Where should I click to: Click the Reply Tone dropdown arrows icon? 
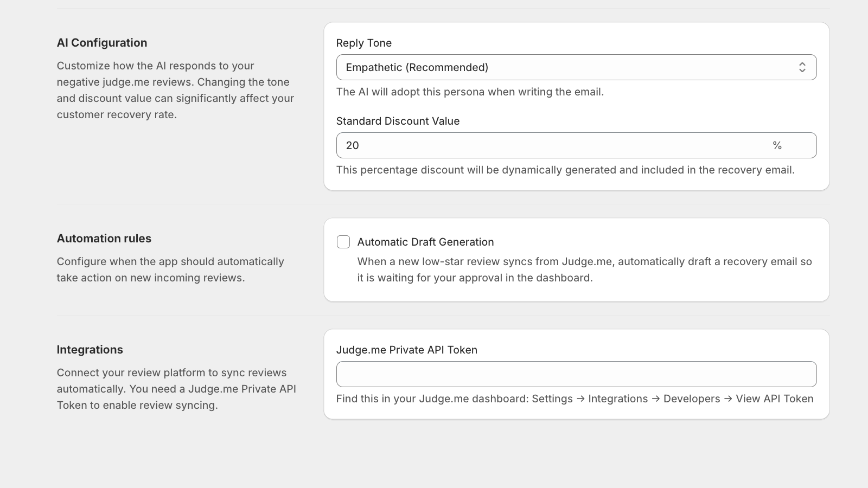point(802,67)
